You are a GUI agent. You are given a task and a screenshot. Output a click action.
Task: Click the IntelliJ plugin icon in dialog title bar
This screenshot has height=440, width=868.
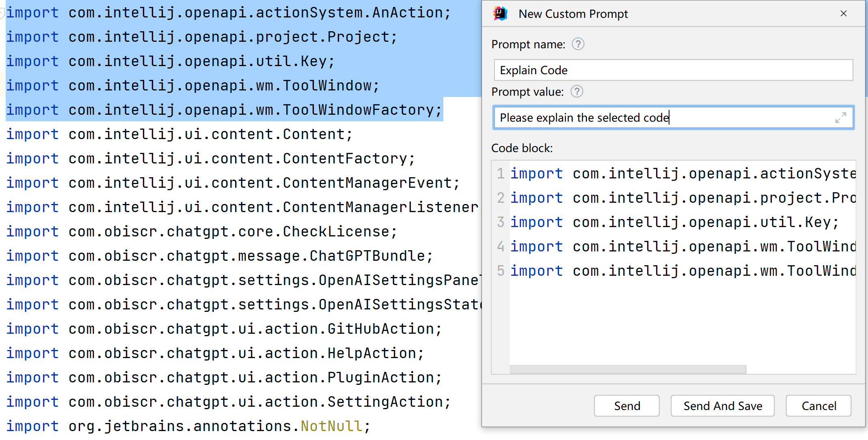point(500,13)
